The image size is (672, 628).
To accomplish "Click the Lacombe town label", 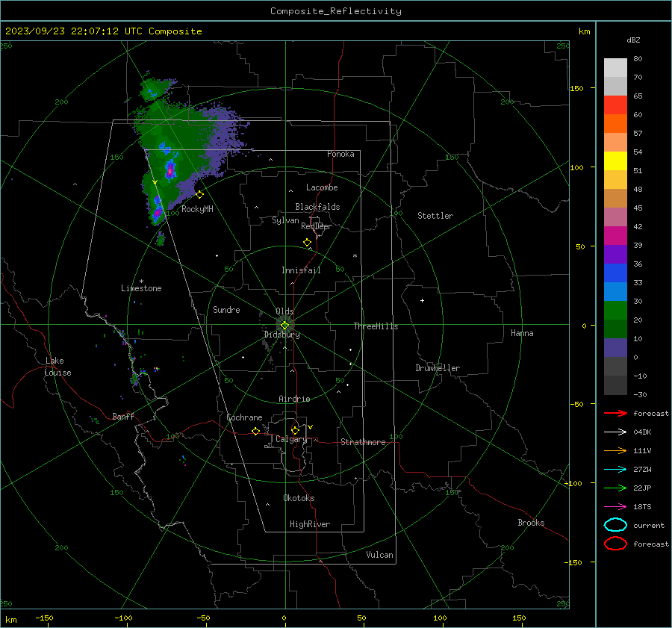I will (322, 187).
